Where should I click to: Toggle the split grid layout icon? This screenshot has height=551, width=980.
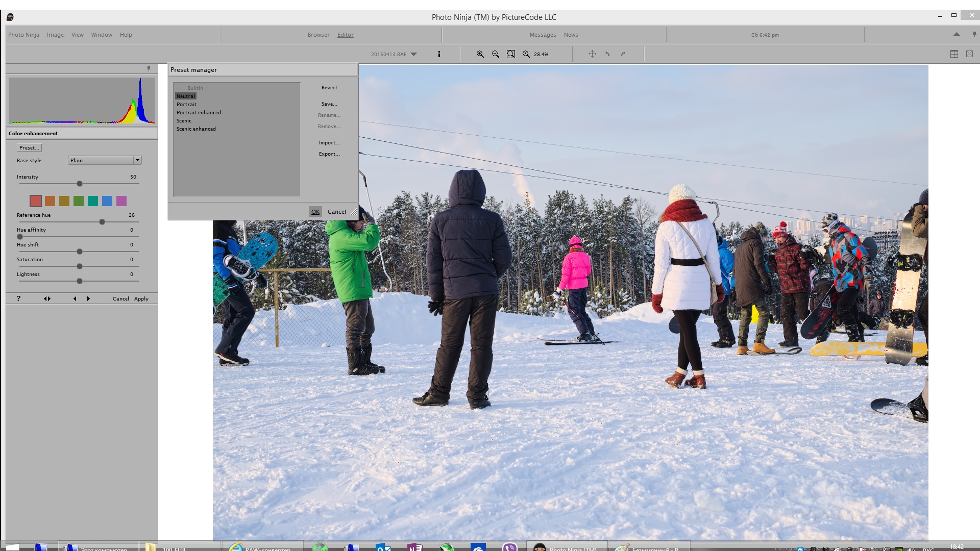[954, 54]
